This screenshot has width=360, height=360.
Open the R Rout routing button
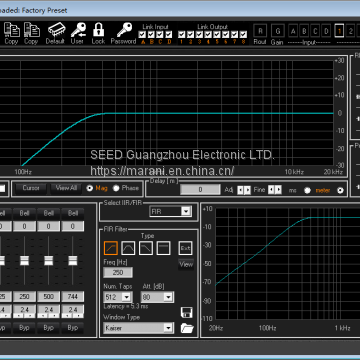pos(260,31)
